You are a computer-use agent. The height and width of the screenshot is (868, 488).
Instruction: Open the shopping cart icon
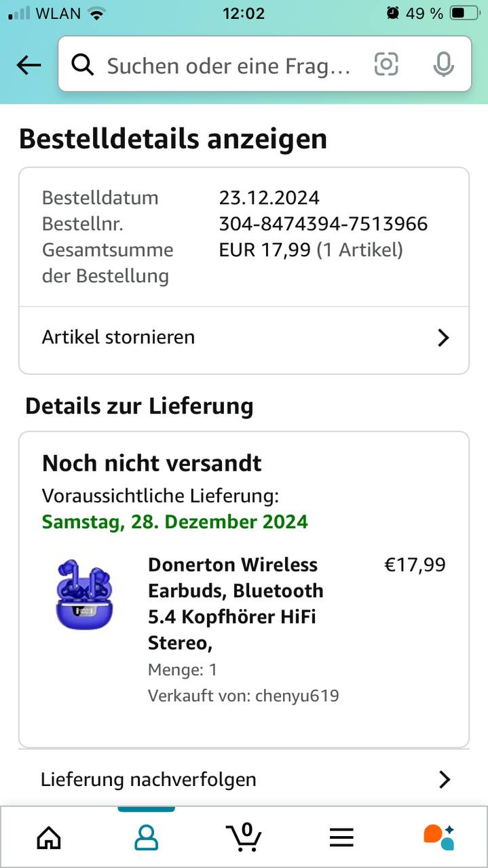pyautogui.click(x=244, y=837)
